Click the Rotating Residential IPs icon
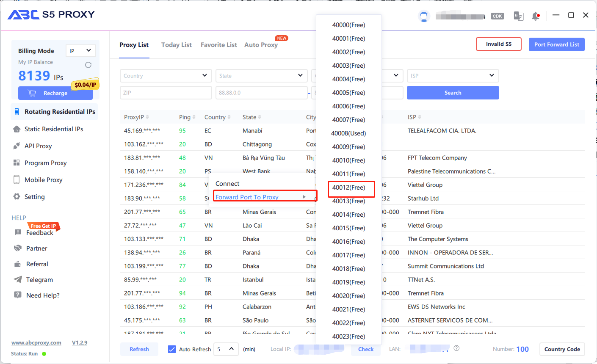 pos(17,112)
